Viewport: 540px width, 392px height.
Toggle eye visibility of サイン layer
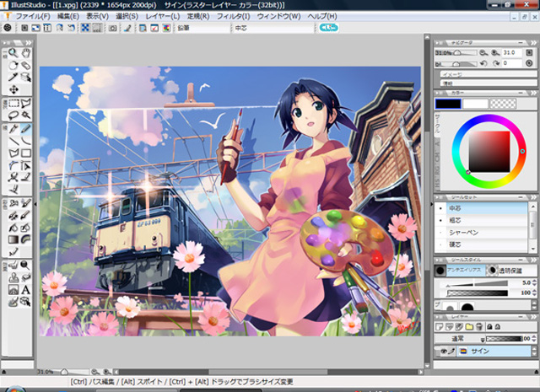click(x=444, y=351)
